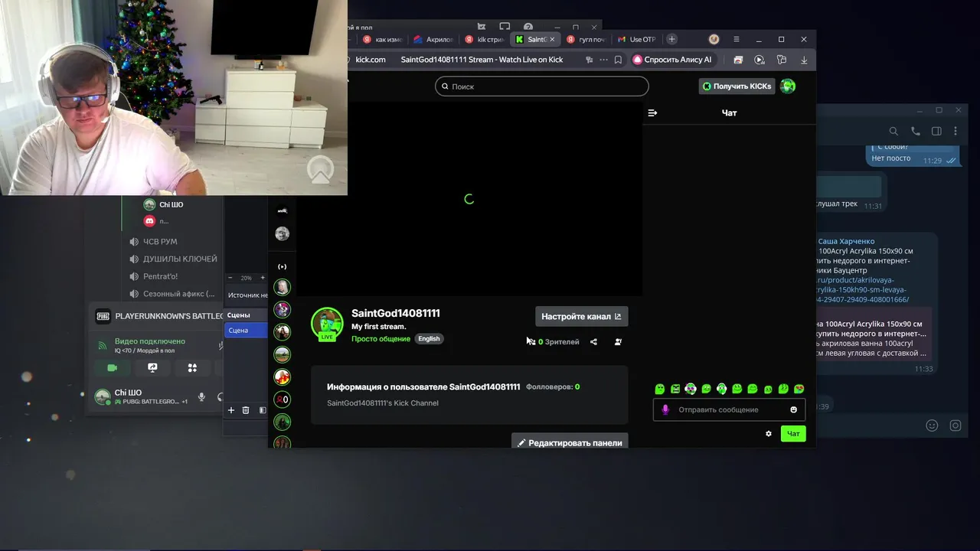Open emoji picker in message box
This screenshot has height=551, width=980.
tap(793, 409)
